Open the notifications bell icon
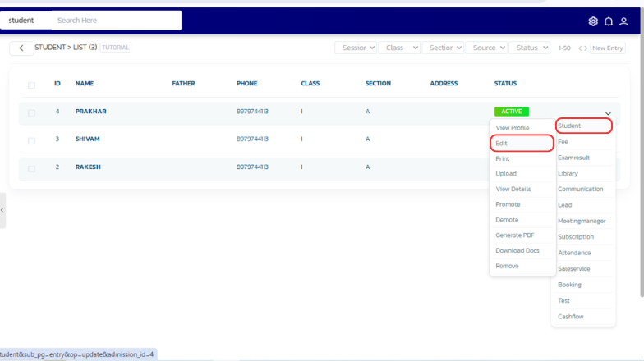This screenshot has width=644, height=361. pyautogui.click(x=608, y=21)
